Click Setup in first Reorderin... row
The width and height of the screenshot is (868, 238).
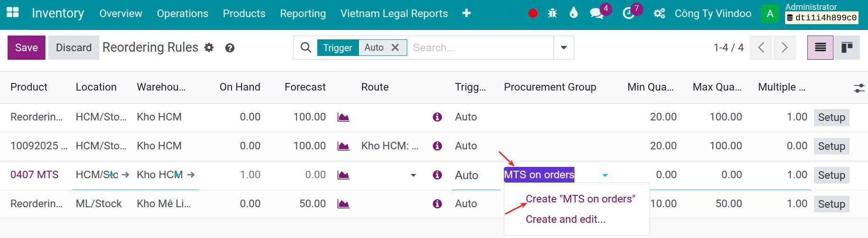(x=832, y=118)
